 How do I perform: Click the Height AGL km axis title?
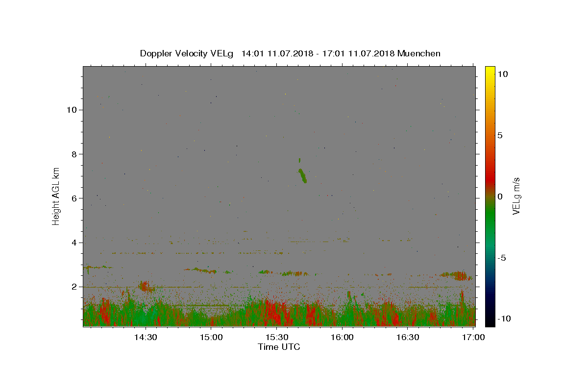56,196
